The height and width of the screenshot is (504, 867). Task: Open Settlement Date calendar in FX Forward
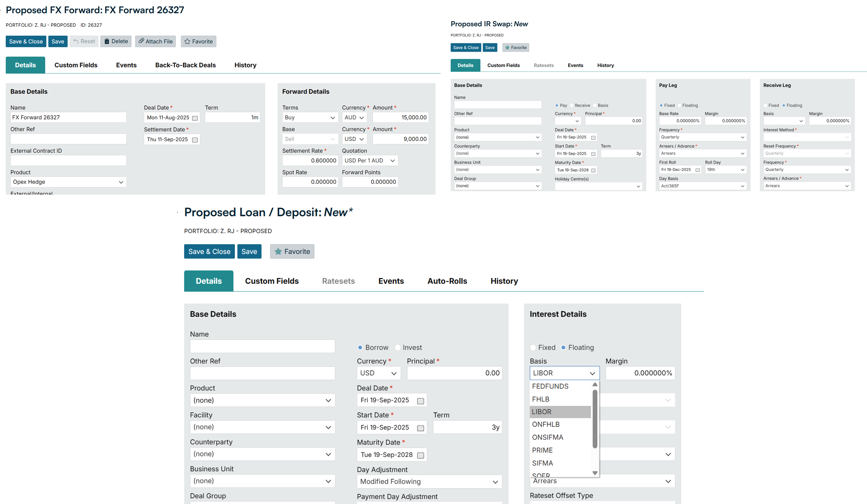click(x=195, y=140)
